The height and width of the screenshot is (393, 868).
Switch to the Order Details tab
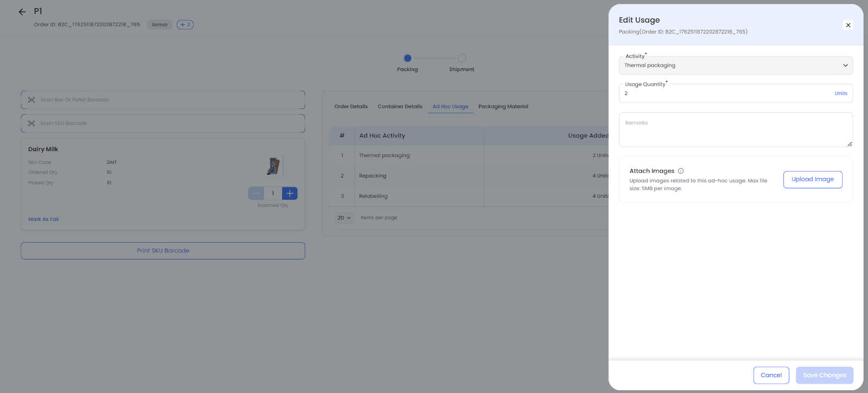tap(350, 106)
